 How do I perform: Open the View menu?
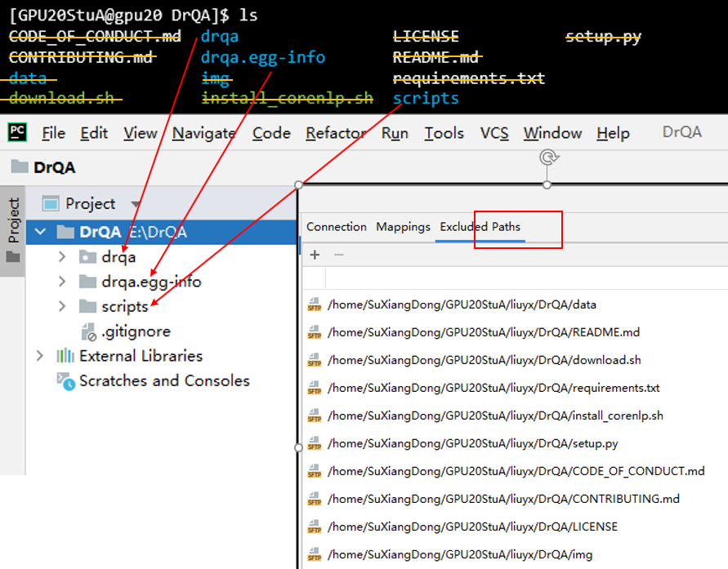pyautogui.click(x=140, y=134)
